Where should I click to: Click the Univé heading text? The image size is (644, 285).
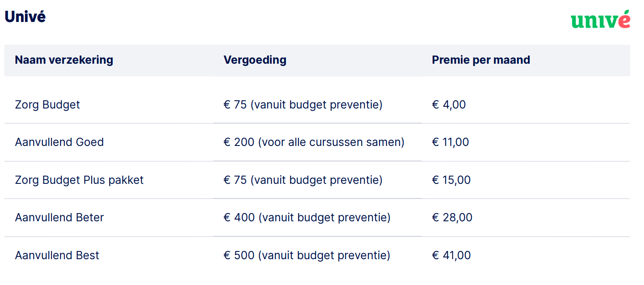click(x=25, y=17)
